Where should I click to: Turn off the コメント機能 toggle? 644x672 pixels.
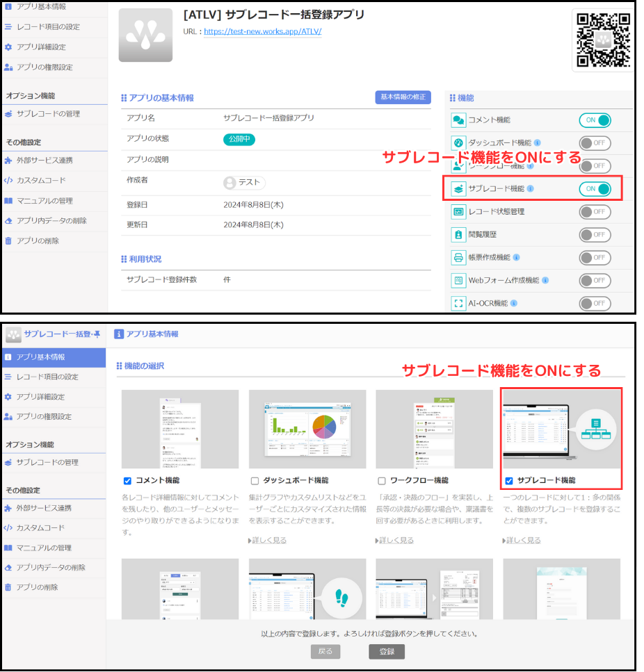pos(595,120)
